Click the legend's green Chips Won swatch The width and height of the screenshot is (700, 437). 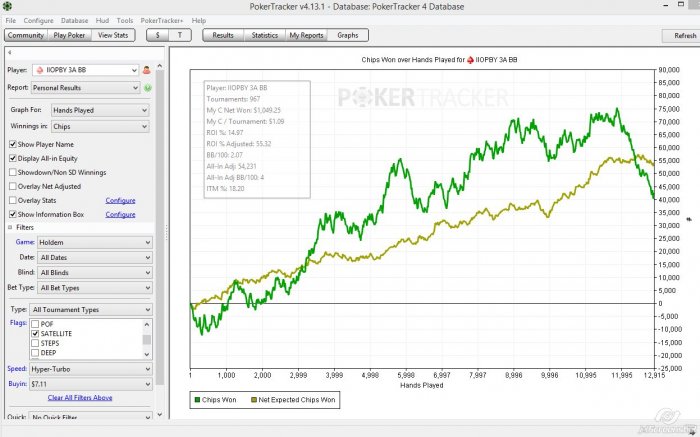[197, 400]
